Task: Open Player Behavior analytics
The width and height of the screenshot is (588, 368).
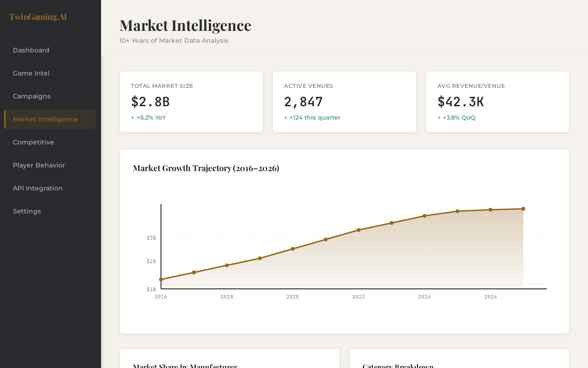Action: tap(39, 165)
